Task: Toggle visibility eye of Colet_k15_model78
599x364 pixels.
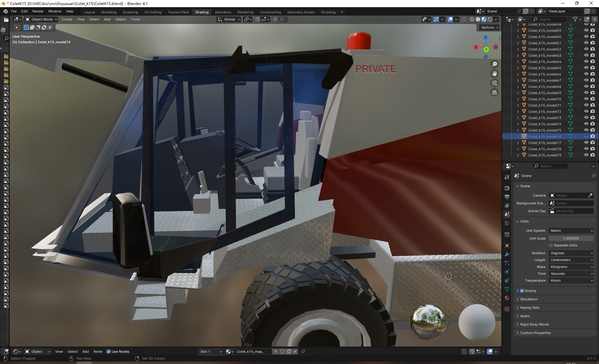Action: click(x=586, y=149)
